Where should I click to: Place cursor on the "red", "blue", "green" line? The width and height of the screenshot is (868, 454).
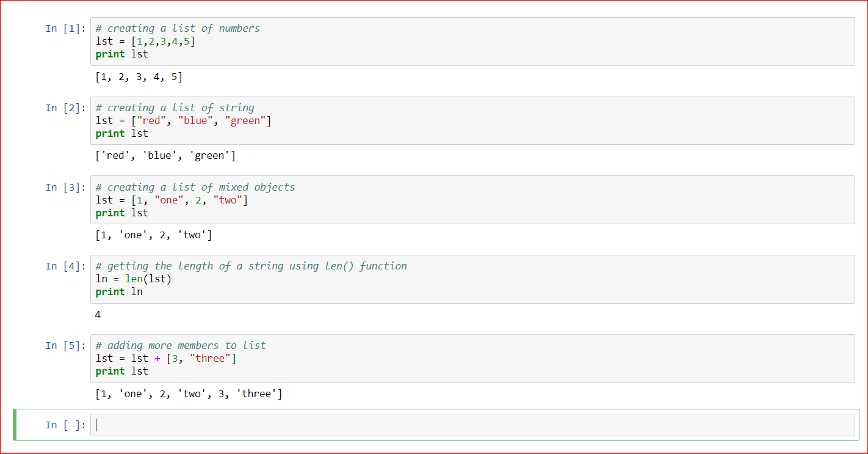tap(183, 120)
